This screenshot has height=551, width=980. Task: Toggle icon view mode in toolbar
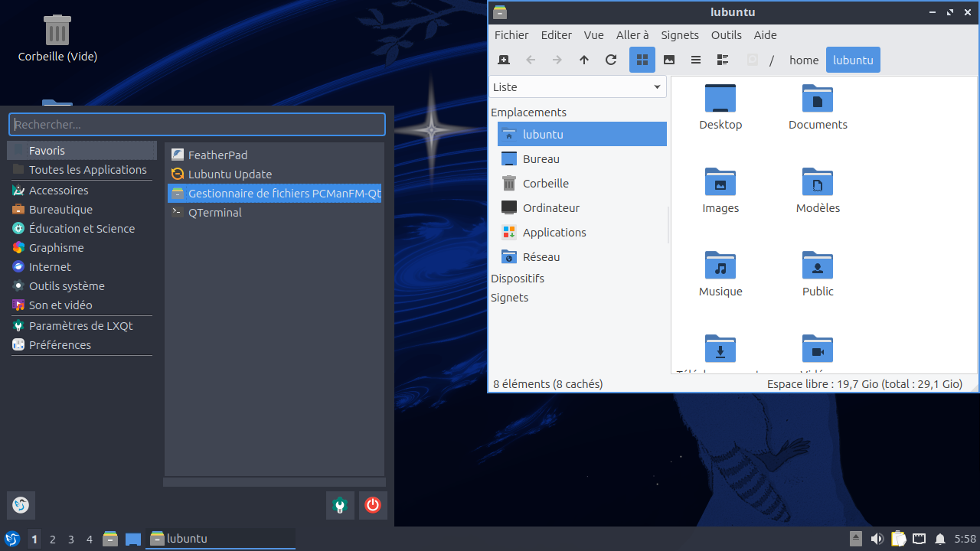tap(642, 60)
